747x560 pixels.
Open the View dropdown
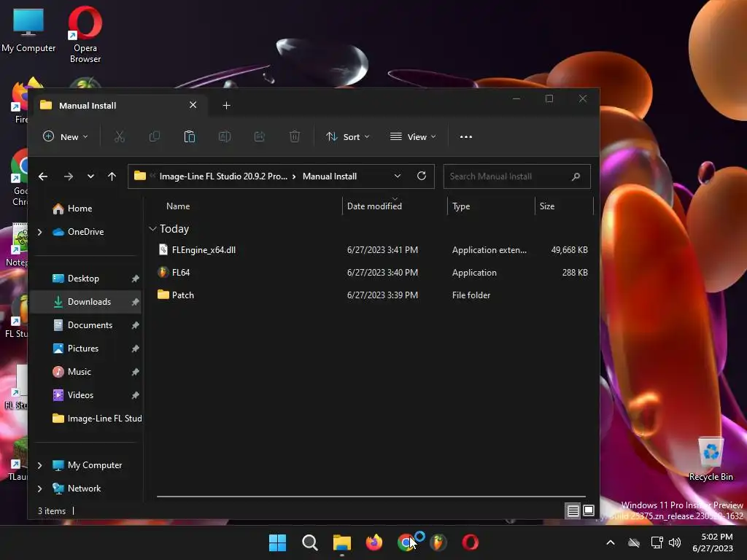tap(413, 137)
